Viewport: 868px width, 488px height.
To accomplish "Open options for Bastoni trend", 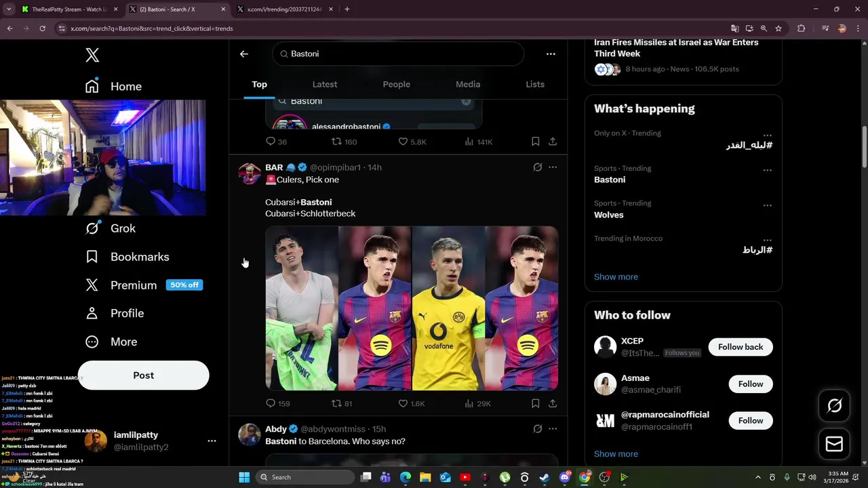I will pyautogui.click(x=767, y=170).
